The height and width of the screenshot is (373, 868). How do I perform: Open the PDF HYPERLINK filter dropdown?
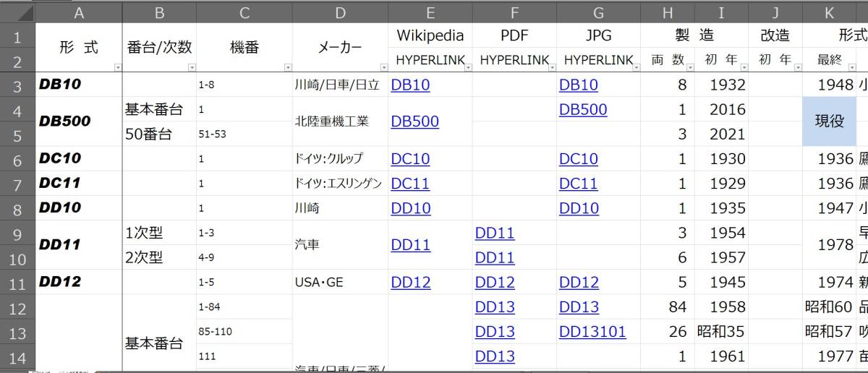[x=551, y=67]
